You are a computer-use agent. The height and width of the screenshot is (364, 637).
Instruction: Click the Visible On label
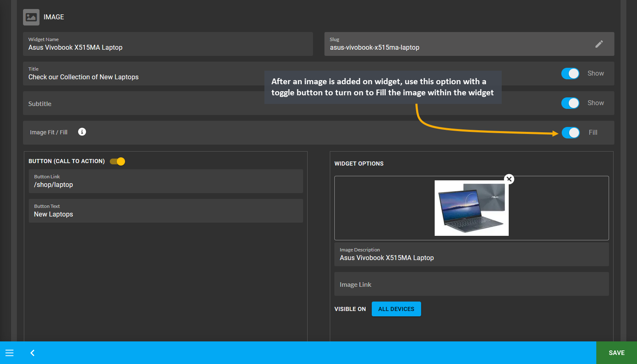point(350,309)
